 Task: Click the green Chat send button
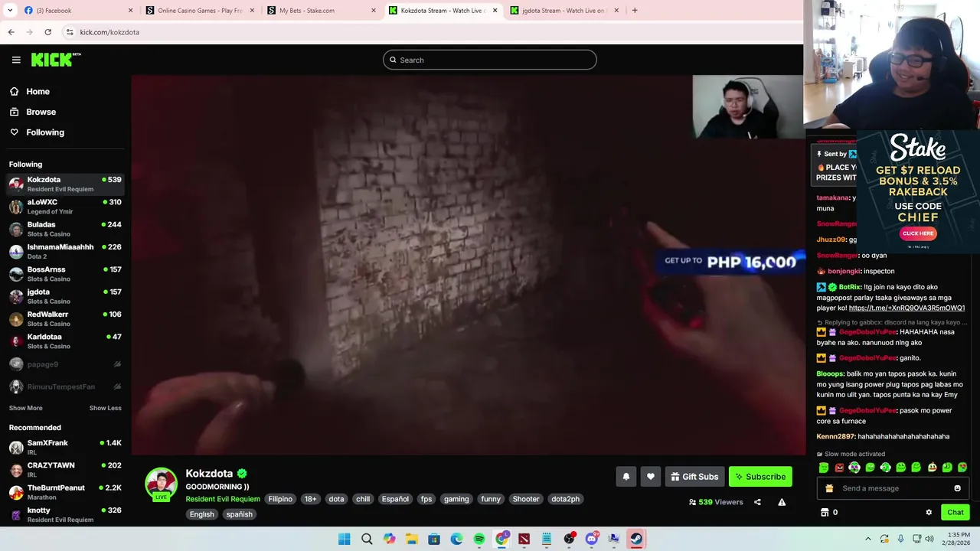pos(955,512)
